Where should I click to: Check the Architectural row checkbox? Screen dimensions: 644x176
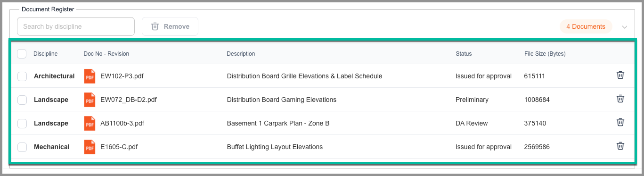[22, 76]
